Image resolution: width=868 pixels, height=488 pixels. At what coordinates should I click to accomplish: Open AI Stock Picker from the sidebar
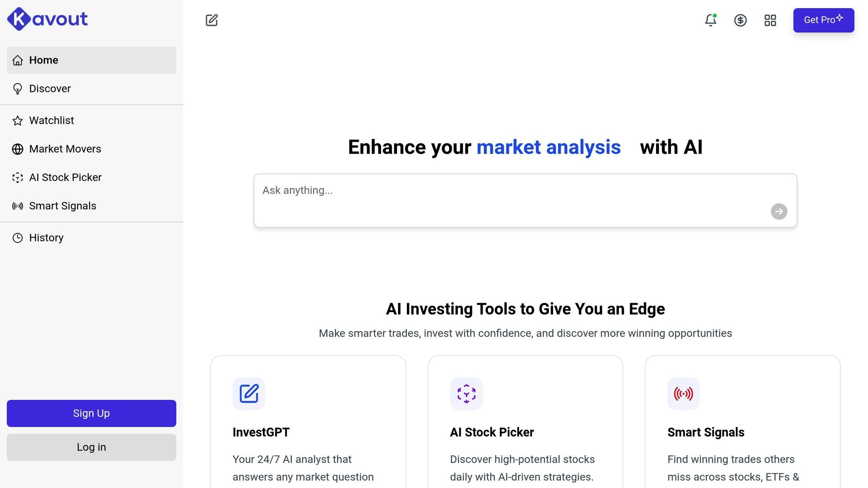92,177
